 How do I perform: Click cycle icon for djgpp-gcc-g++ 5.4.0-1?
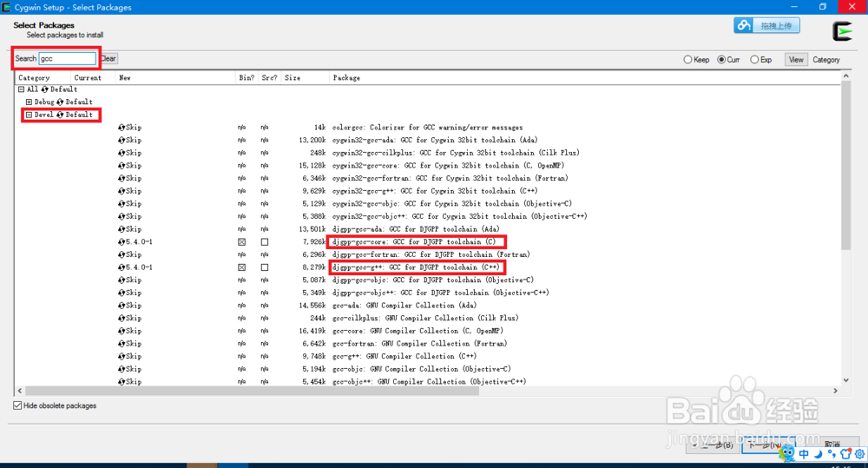click(122, 267)
